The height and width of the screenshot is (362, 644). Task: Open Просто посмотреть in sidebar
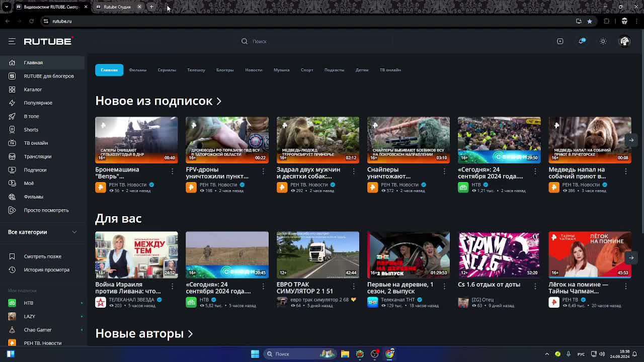pos(42,210)
